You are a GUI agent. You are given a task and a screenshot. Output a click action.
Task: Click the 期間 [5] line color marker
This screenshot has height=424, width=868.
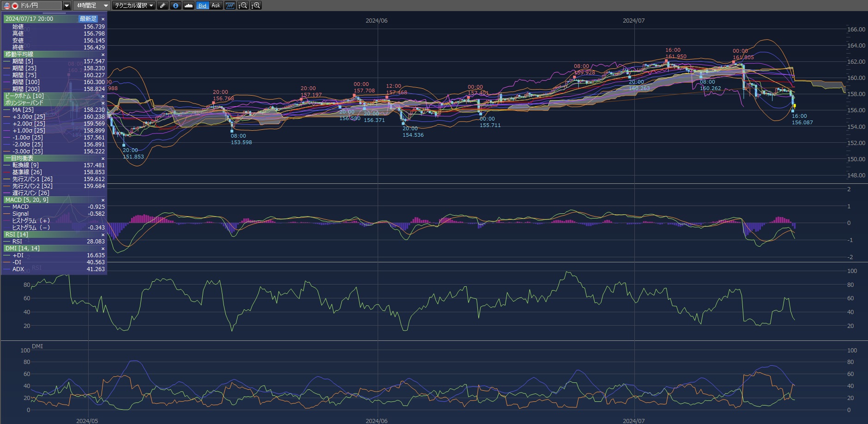point(7,61)
